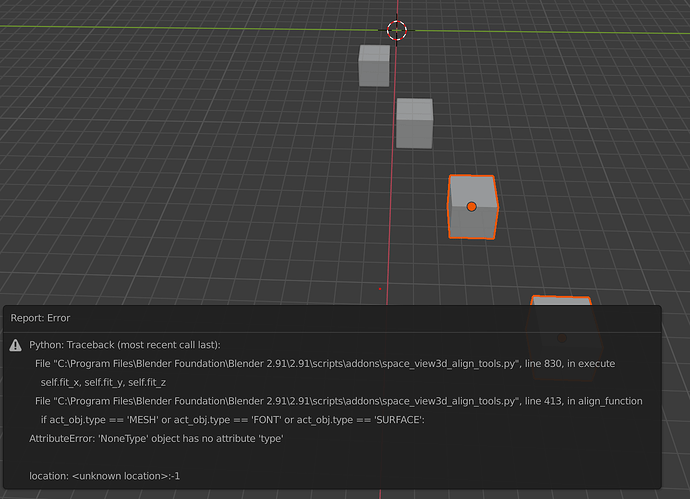Viewport: 690px width, 499px height.
Task: Click the warning triangle icon in error report
Action: 15,345
